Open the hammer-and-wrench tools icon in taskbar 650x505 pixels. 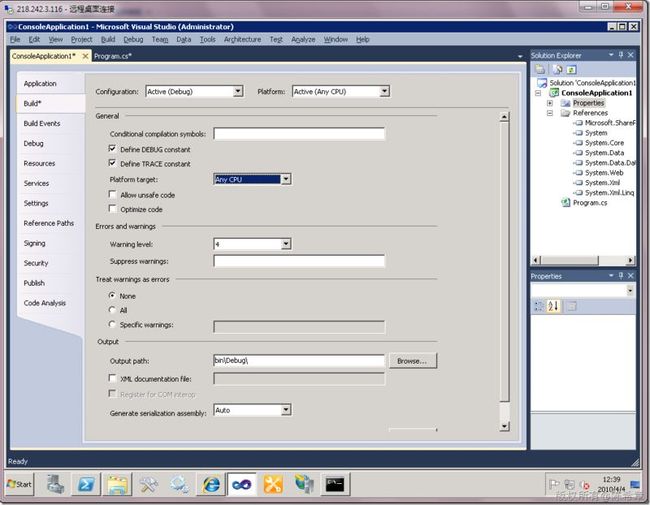[x=148, y=484]
